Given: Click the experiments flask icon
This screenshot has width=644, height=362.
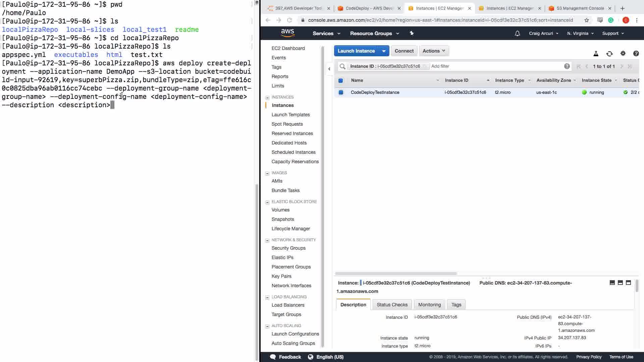Looking at the screenshot, I should (596, 54).
